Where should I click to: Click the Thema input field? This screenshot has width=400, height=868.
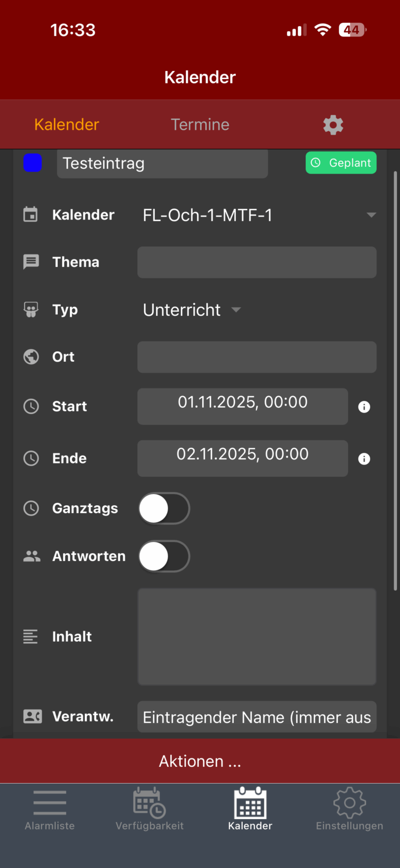(257, 262)
